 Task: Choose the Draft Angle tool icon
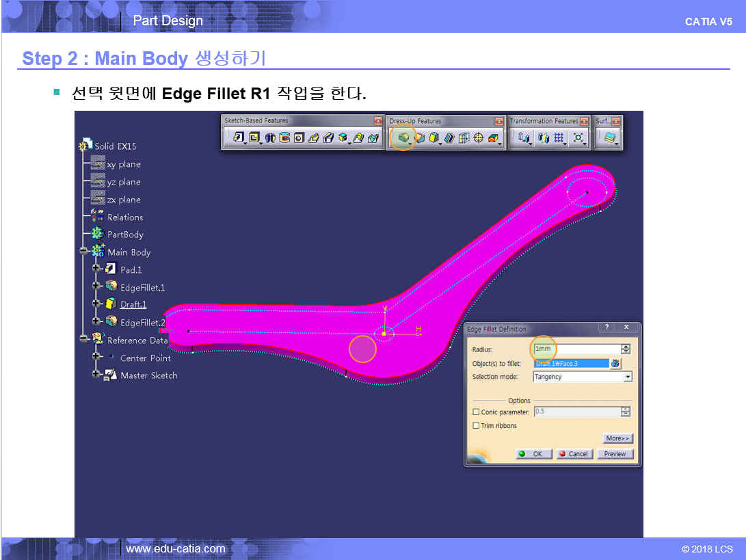click(434, 138)
